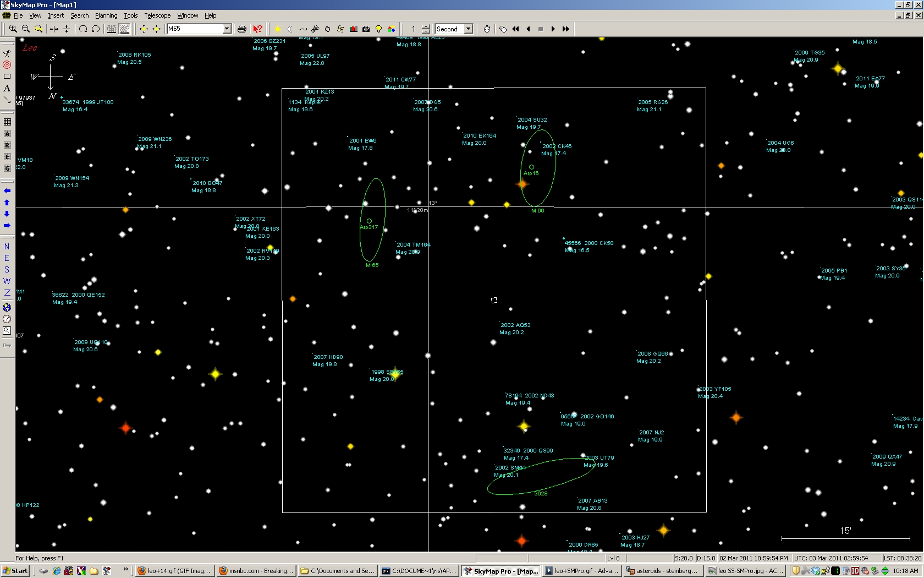The image size is (924, 578).
Task: View zenith with the Z sidebar button
Action: pyautogui.click(x=7, y=293)
